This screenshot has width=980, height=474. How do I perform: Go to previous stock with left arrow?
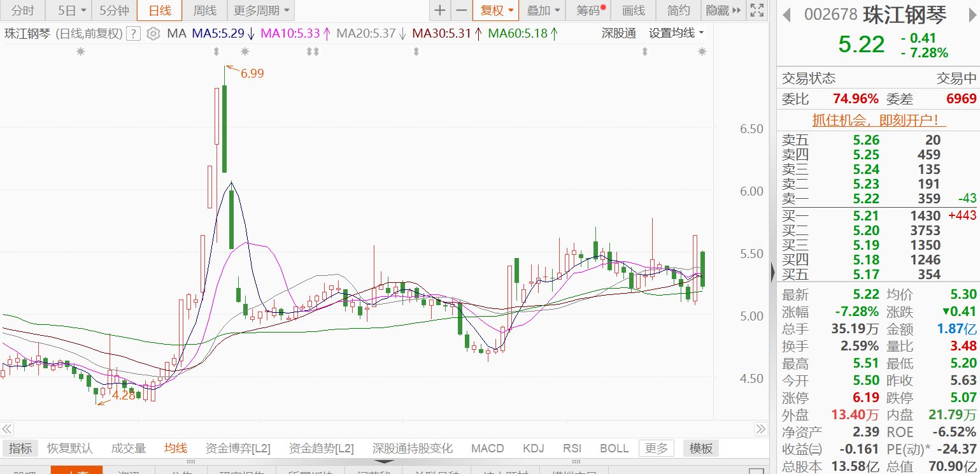coord(787,15)
